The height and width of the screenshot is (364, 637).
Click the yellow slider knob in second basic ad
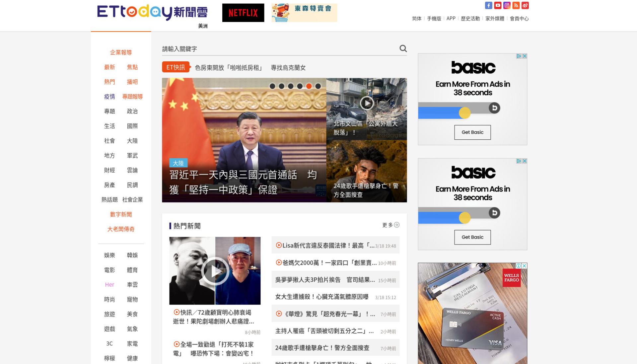464,218
